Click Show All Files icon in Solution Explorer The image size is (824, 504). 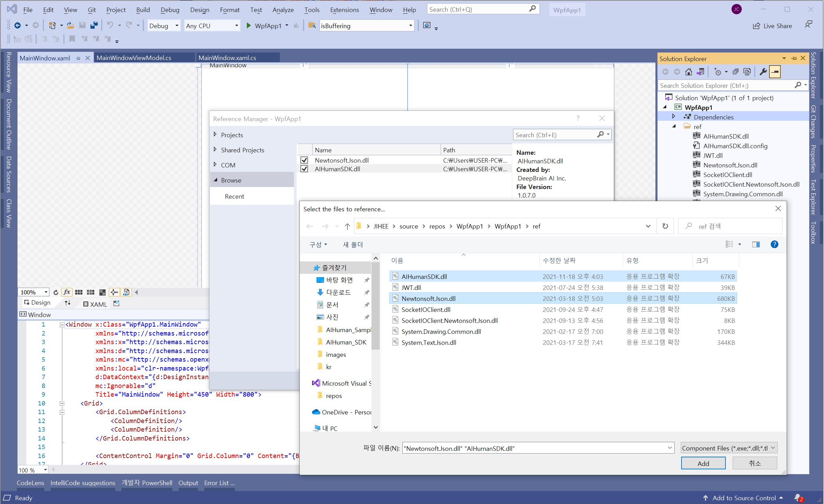[747, 72]
